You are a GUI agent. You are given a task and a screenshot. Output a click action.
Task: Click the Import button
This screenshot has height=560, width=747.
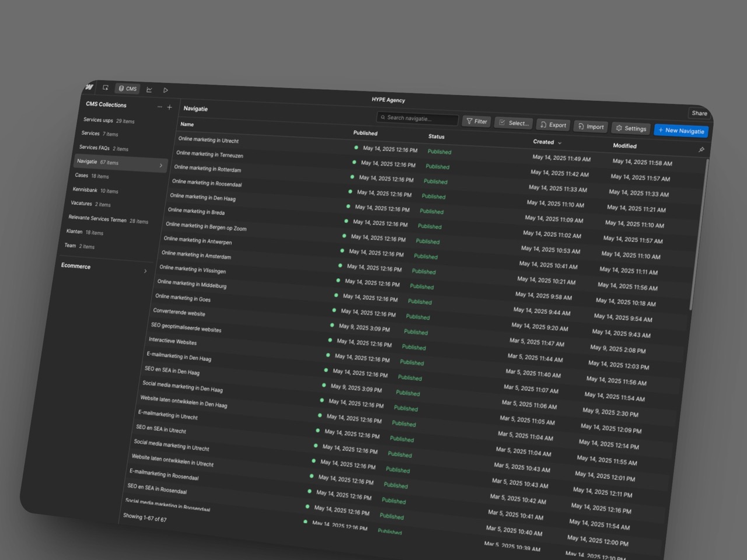pyautogui.click(x=591, y=127)
